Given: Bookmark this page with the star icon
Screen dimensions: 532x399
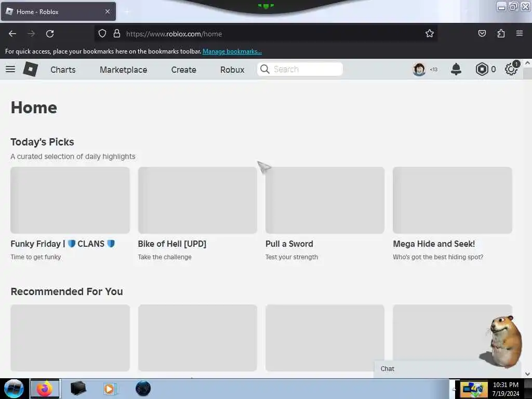Looking at the screenshot, I should 430,33.
